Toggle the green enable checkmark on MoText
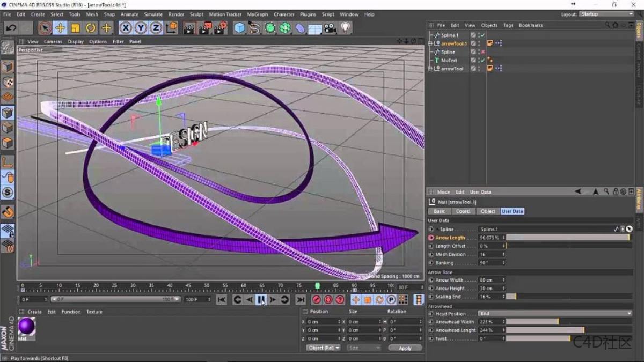Viewport: 644px width, 362px height. tap(482, 60)
